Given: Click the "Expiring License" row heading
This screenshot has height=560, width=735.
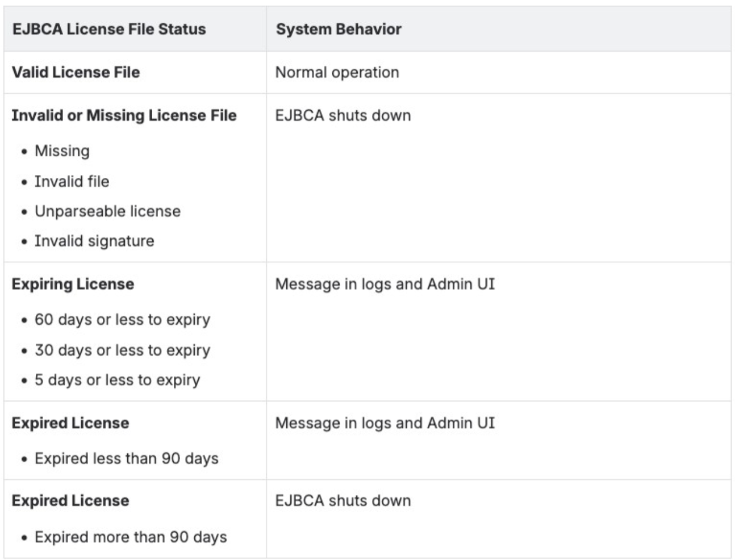Looking at the screenshot, I should pyautogui.click(x=73, y=284).
